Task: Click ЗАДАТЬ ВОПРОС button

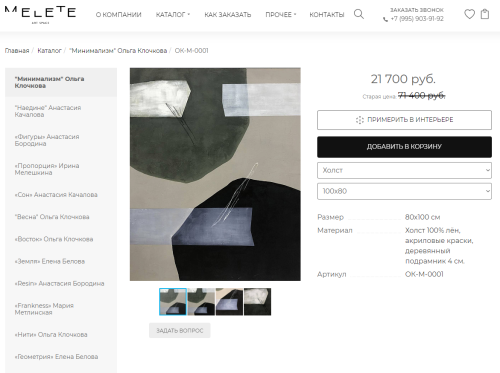Action: coord(180,330)
